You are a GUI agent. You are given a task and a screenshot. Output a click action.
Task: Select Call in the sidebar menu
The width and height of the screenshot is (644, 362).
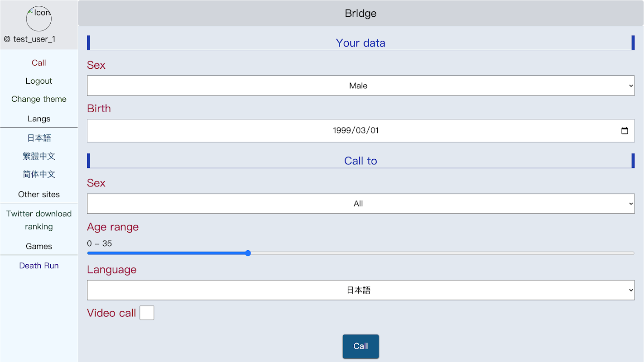click(x=39, y=63)
